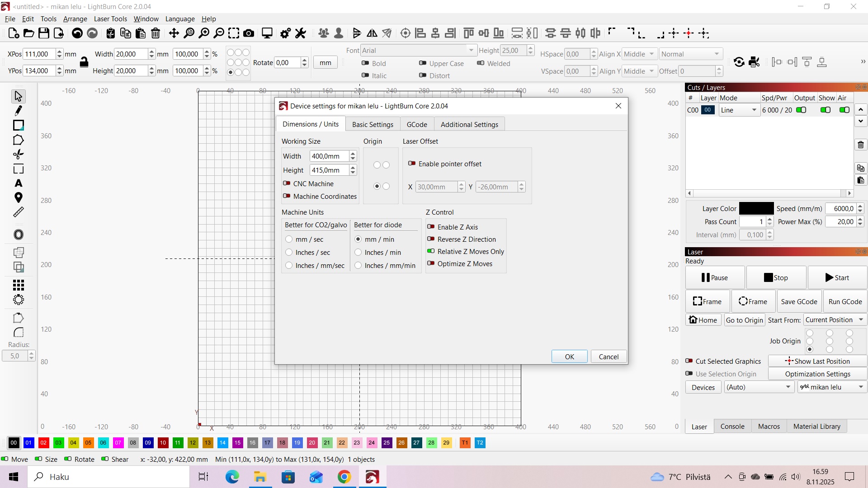
Task: Click the Working Size Width input field
Action: point(329,156)
